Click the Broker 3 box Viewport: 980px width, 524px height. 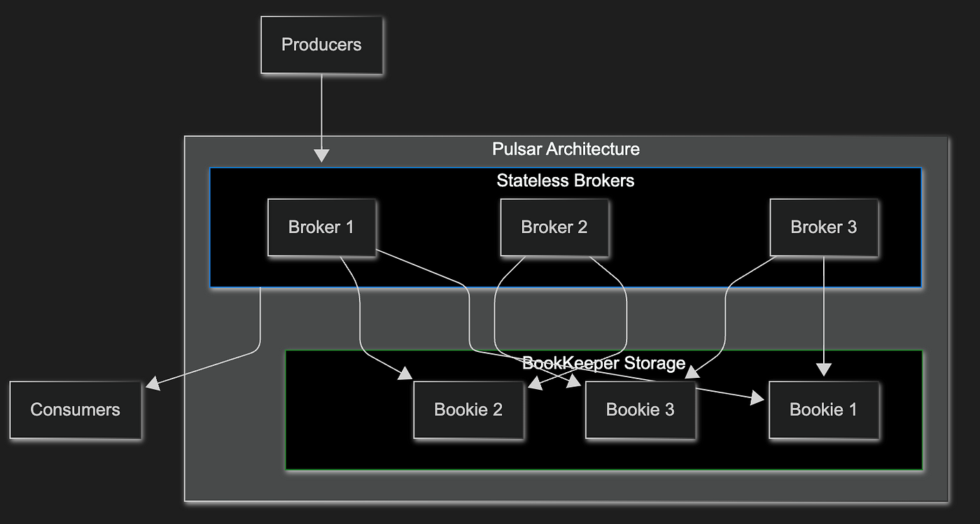click(x=824, y=227)
